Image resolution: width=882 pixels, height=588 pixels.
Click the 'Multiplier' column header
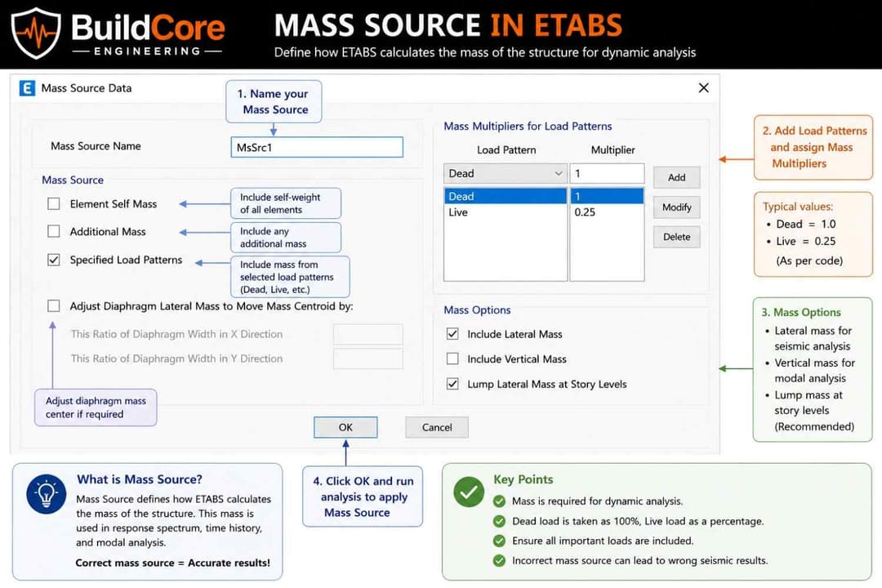612,149
